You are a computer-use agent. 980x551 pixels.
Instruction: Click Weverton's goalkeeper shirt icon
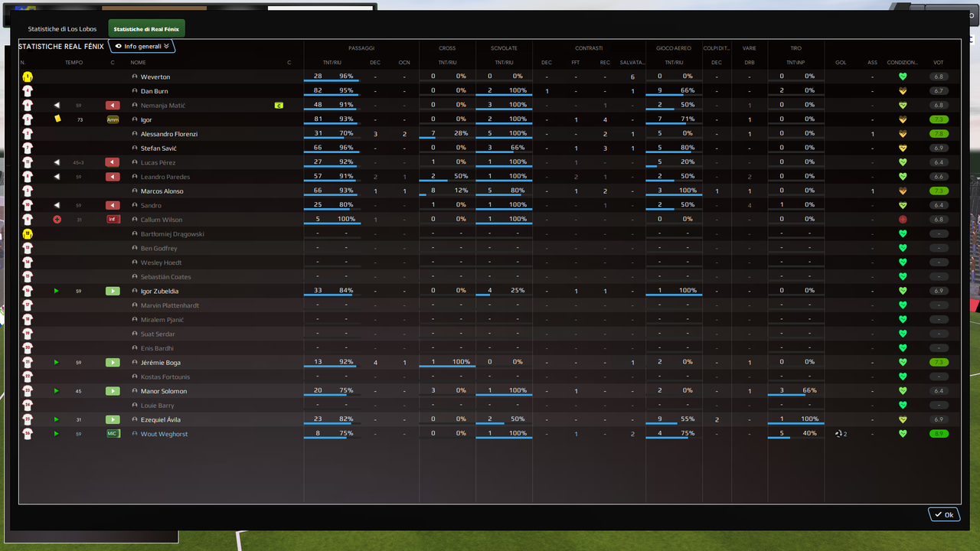28,77
